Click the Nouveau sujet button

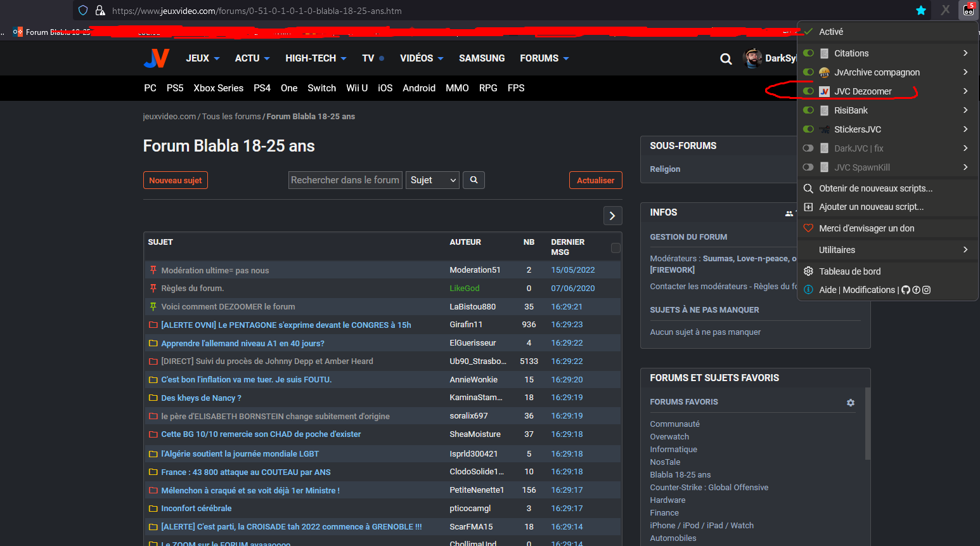click(x=176, y=180)
